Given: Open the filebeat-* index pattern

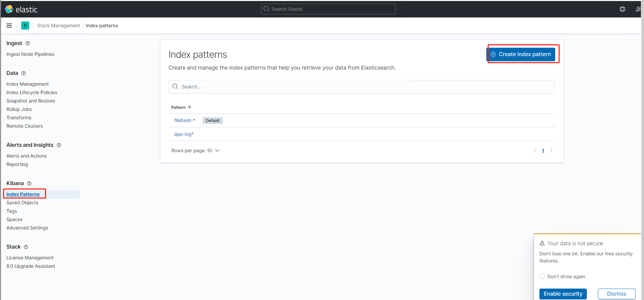Looking at the screenshot, I should tap(184, 120).
